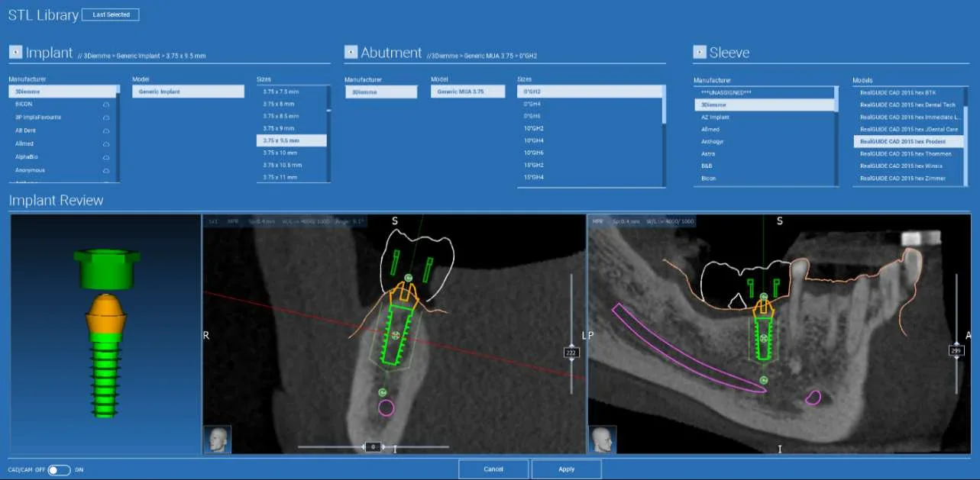Select implant size 3.75 x 8.5 mm
The height and width of the screenshot is (480, 980).
tap(291, 116)
